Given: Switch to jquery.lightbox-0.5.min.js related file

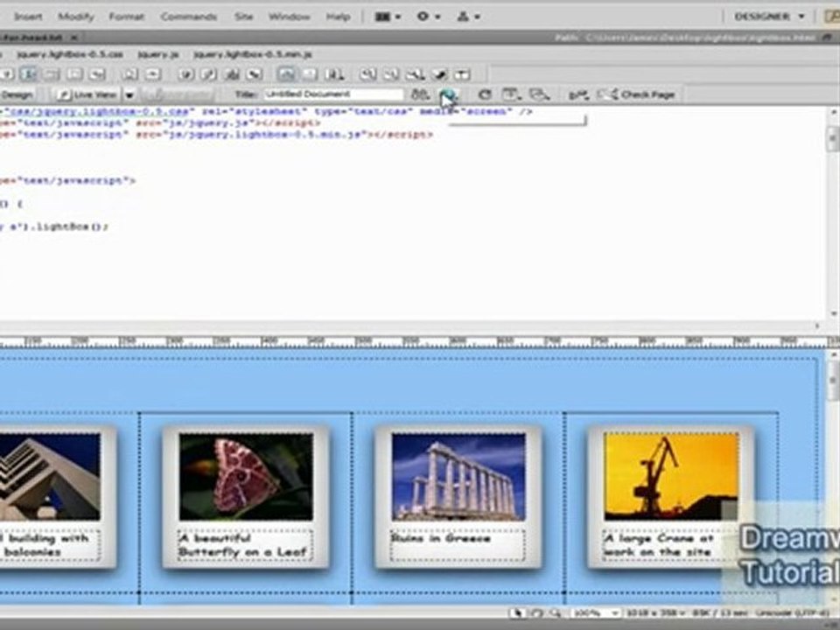Looking at the screenshot, I should 252,54.
